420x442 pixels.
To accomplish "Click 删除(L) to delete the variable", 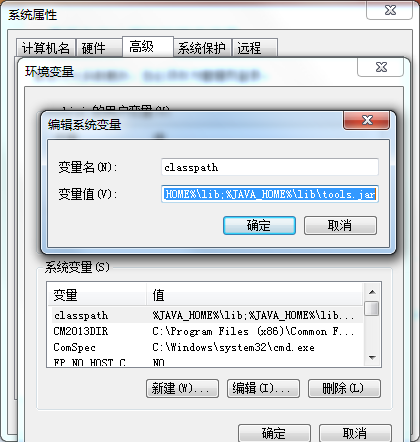I will [344, 388].
